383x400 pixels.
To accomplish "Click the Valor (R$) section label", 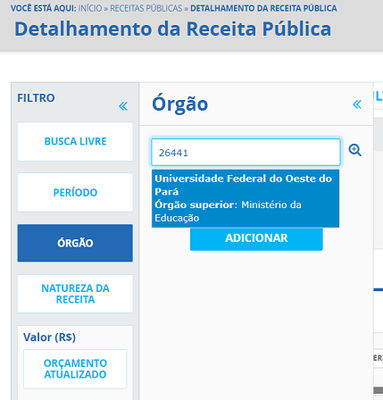I will [49, 337].
